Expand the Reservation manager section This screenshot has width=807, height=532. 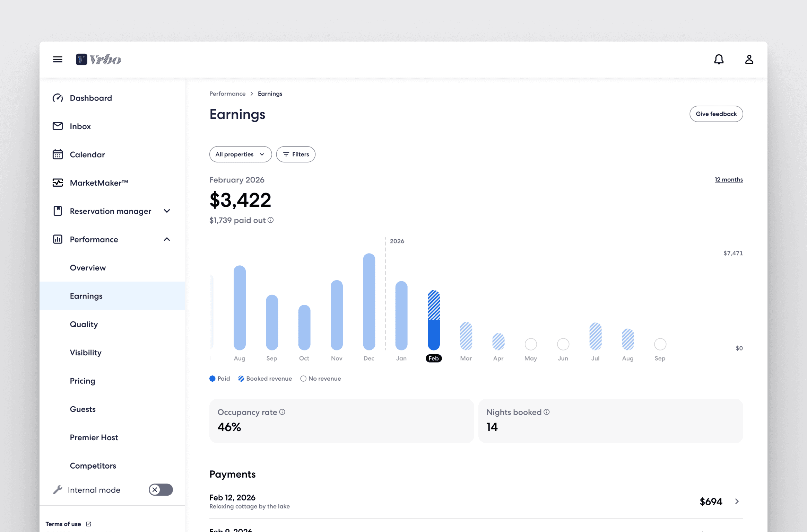point(167,211)
